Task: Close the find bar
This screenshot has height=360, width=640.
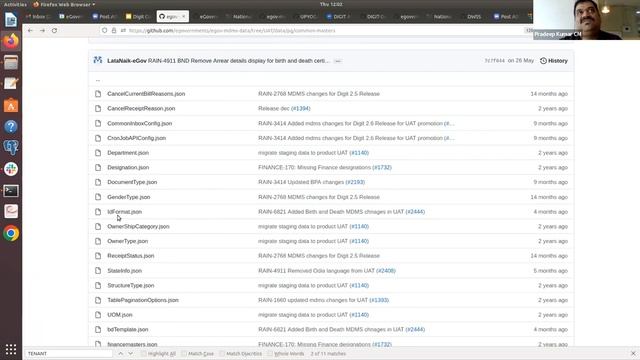Action: [633, 353]
